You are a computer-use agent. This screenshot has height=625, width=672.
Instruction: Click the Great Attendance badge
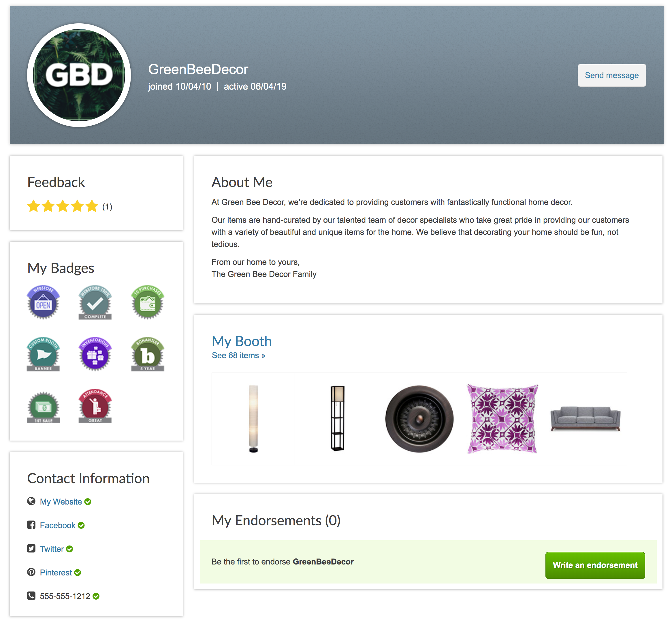[x=95, y=406]
